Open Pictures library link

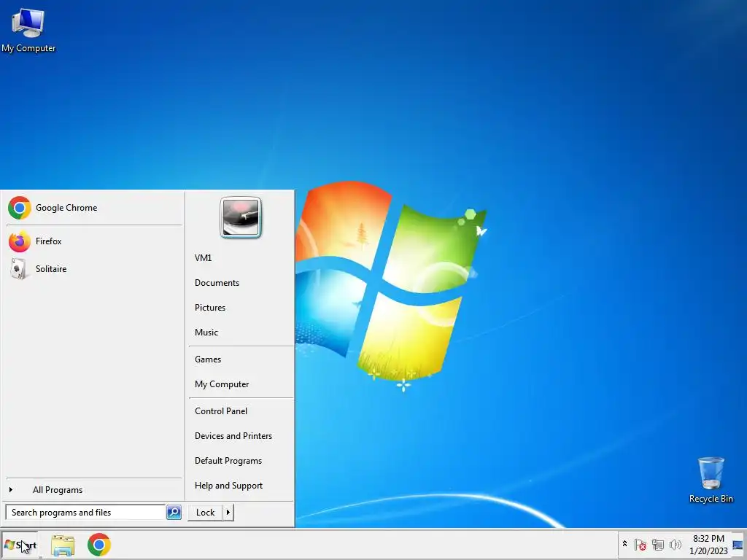tap(241, 307)
